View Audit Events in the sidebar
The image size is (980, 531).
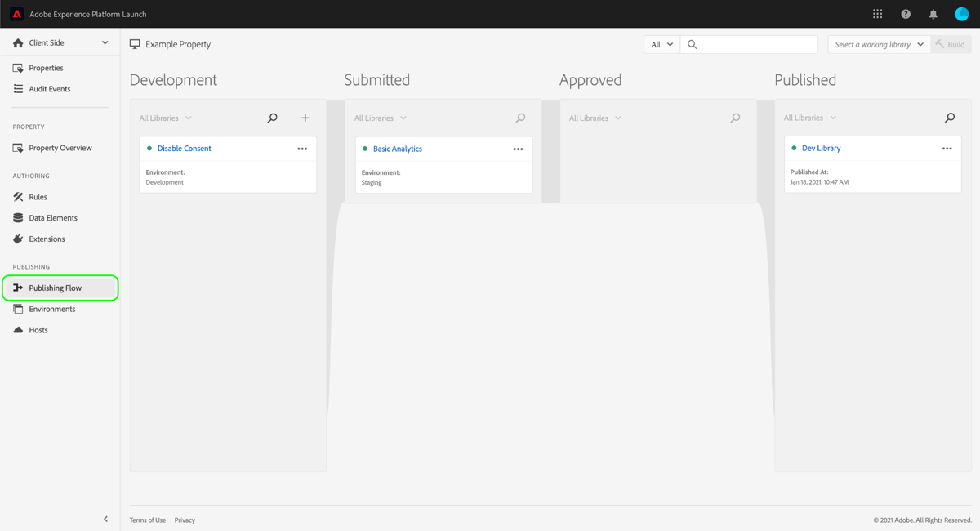pos(51,88)
